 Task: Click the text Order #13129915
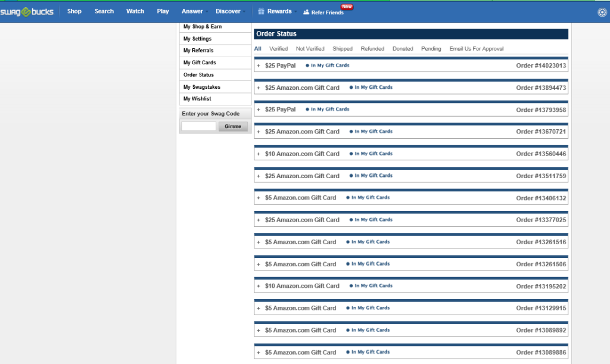coord(541,308)
